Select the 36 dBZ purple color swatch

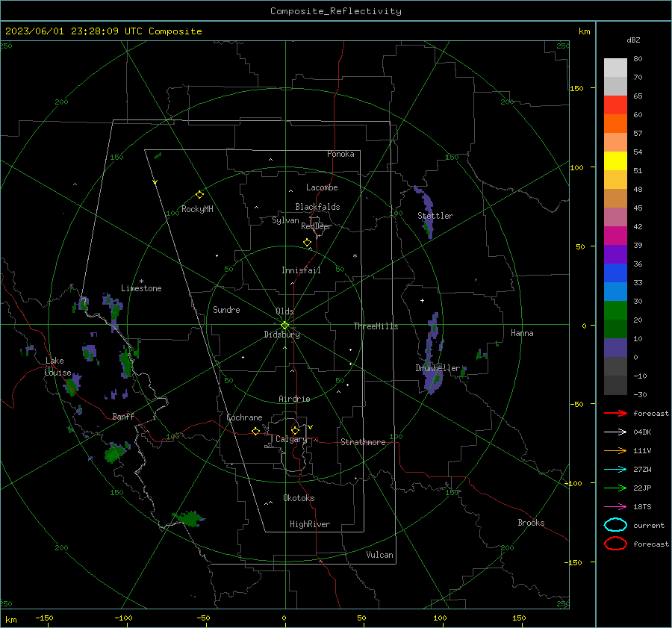[x=615, y=255]
